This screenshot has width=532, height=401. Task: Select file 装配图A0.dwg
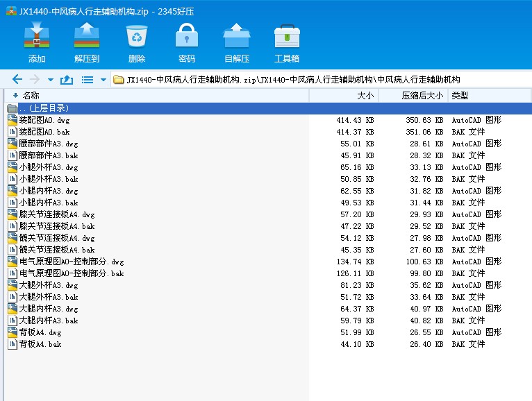[44, 120]
